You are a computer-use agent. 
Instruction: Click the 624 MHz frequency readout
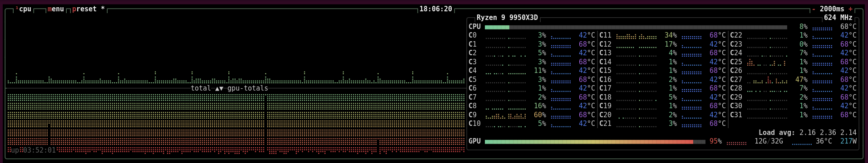coord(838,18)
